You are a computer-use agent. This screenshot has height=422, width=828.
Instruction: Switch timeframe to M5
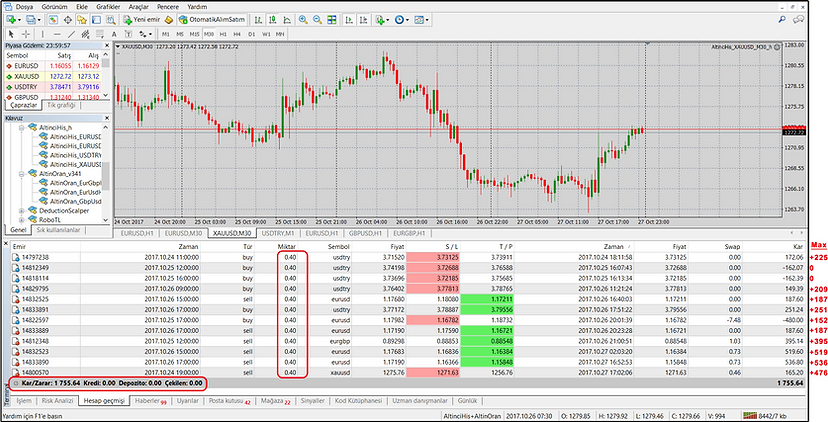pyautogui.click(x=180, y=34)
